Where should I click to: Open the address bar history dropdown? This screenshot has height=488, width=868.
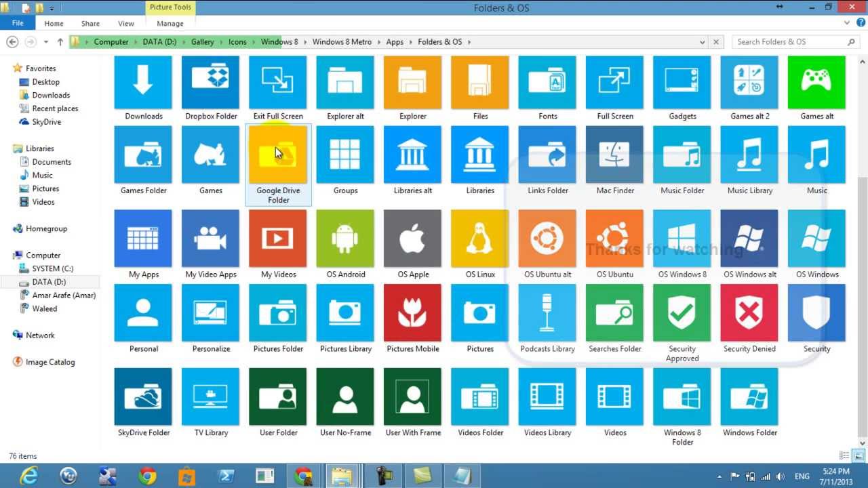[703, 41]
